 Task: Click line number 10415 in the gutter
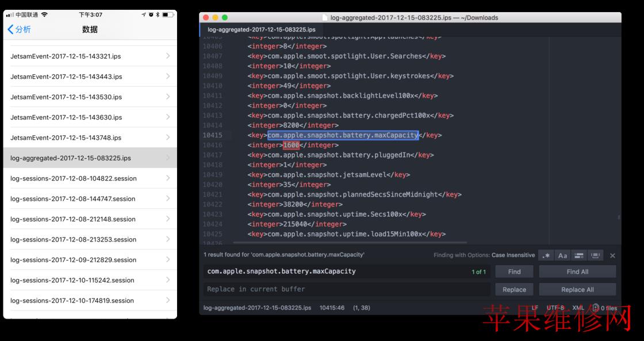(212, 135)
